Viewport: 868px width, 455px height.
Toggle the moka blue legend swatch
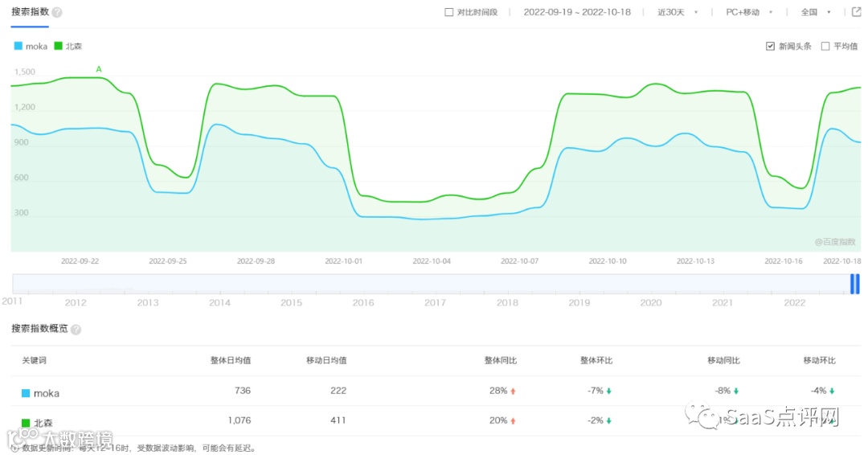tap(18, 46)
